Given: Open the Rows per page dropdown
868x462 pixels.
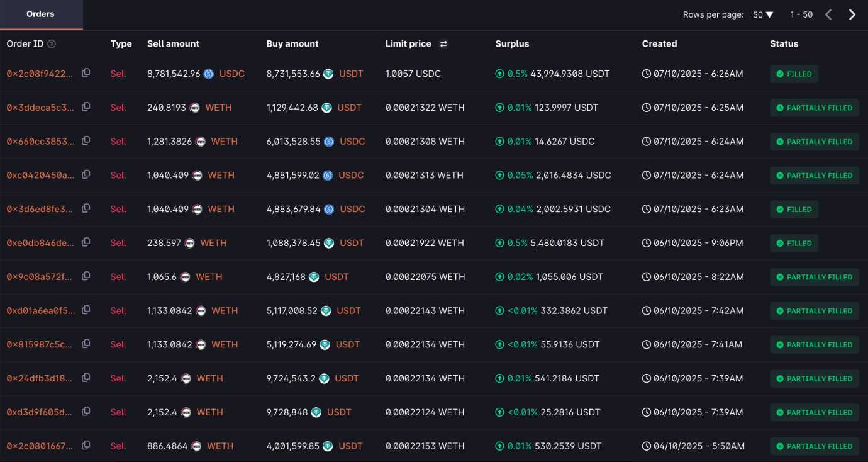Looking at the screenshot, I should pyautogui.click(x=763, y=14).
